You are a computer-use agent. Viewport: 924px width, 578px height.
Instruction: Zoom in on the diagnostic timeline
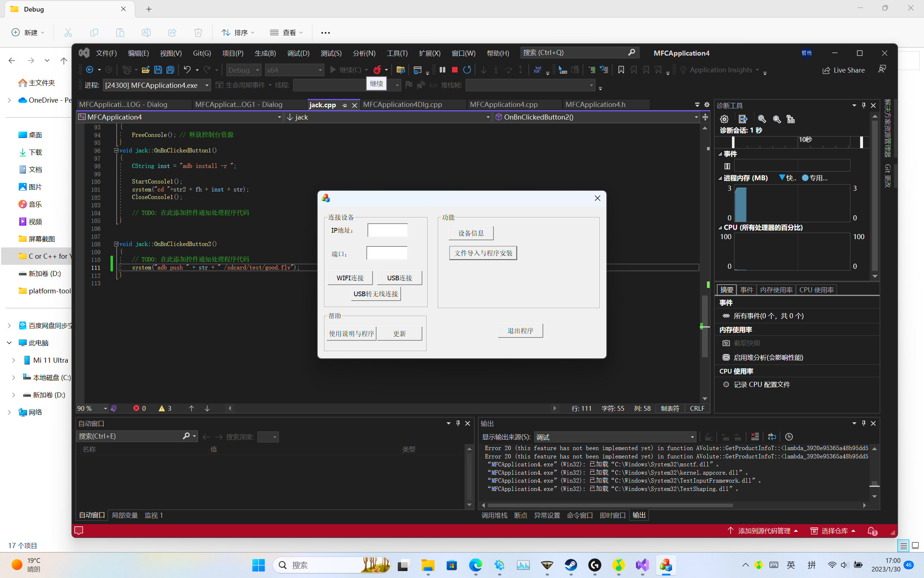pyautogui.click(x=762, y=119)
